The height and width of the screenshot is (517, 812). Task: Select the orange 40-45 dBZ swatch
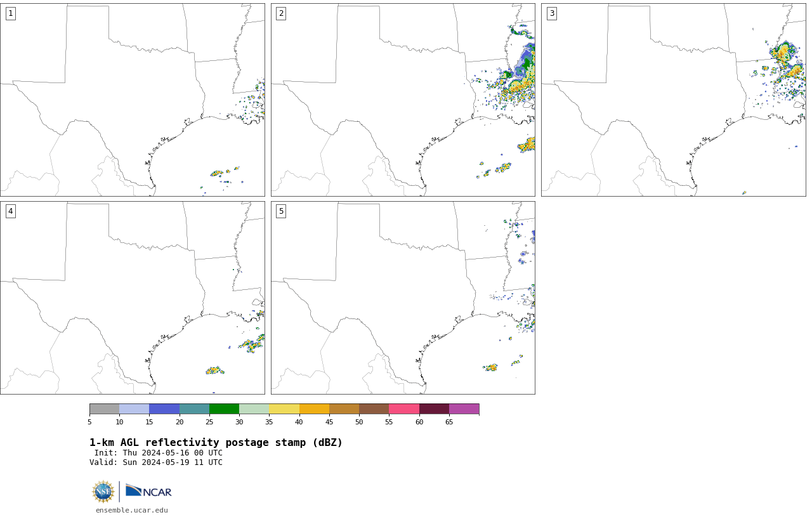(314, 409)
